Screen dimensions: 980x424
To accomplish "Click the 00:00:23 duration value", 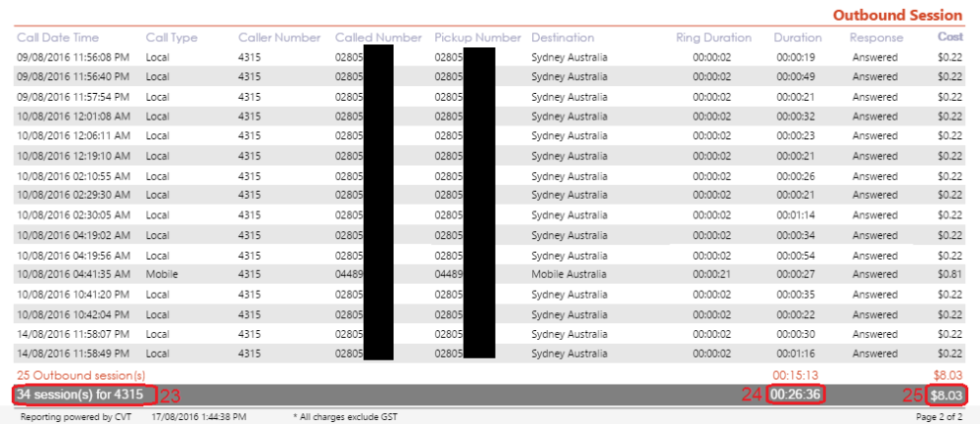I will 796,135.
